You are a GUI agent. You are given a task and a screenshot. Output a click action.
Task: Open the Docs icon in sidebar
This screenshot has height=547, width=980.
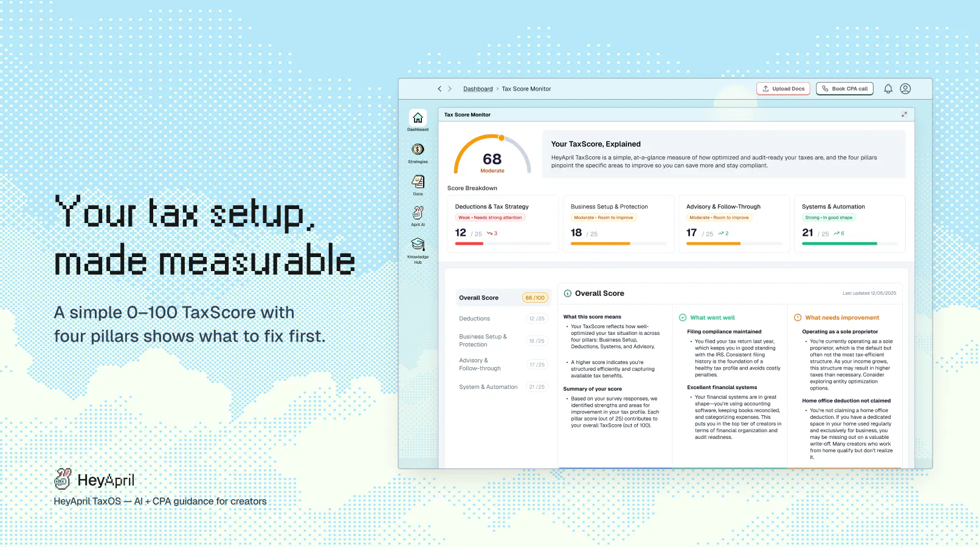click(x=418, y=182)
